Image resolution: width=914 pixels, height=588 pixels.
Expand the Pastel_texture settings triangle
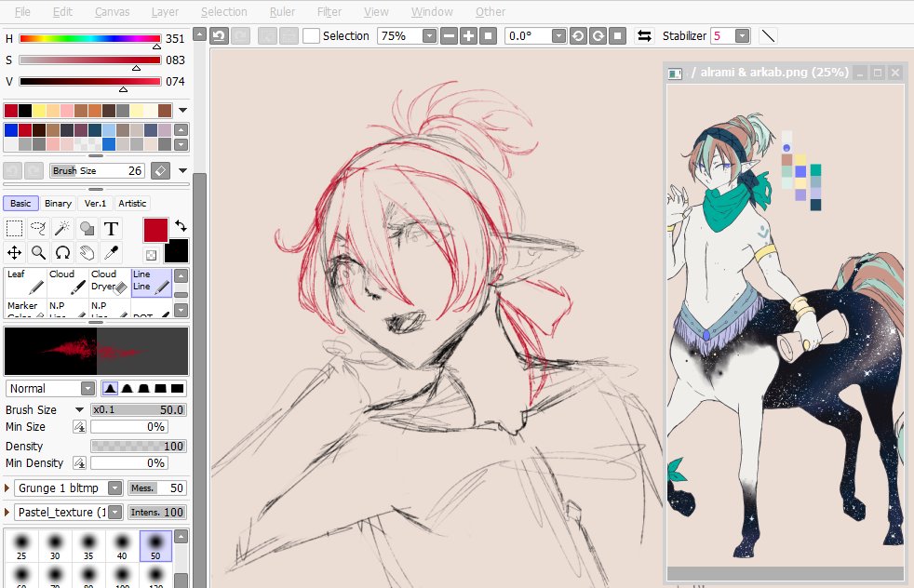click(7, 513)
